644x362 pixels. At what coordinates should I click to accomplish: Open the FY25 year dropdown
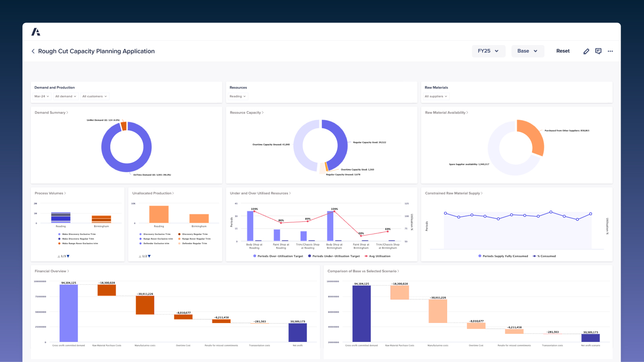(488, 51)
